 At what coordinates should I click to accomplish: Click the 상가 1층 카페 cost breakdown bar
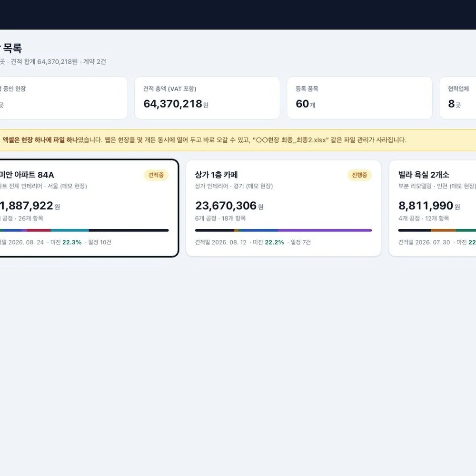coord(283,230)
